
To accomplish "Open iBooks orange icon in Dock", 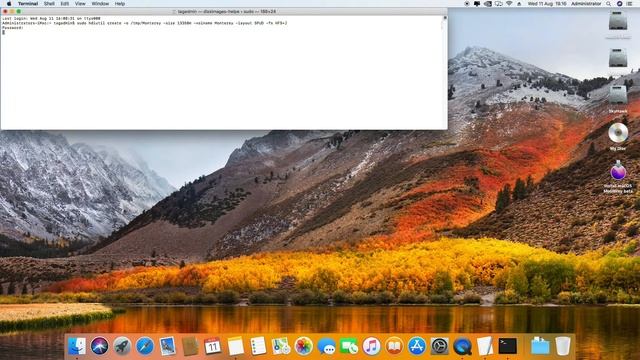I will coord(394,346).
